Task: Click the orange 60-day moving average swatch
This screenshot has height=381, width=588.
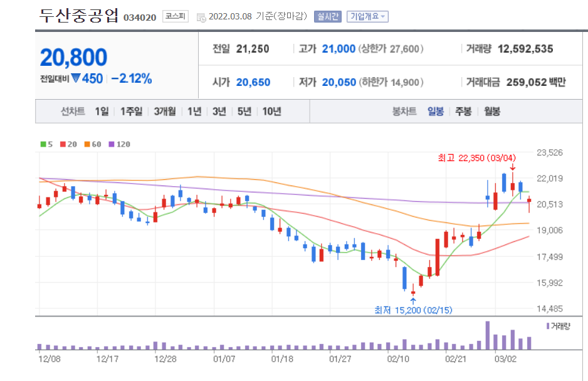Action: pyautogui.click(x=87, y=144)
